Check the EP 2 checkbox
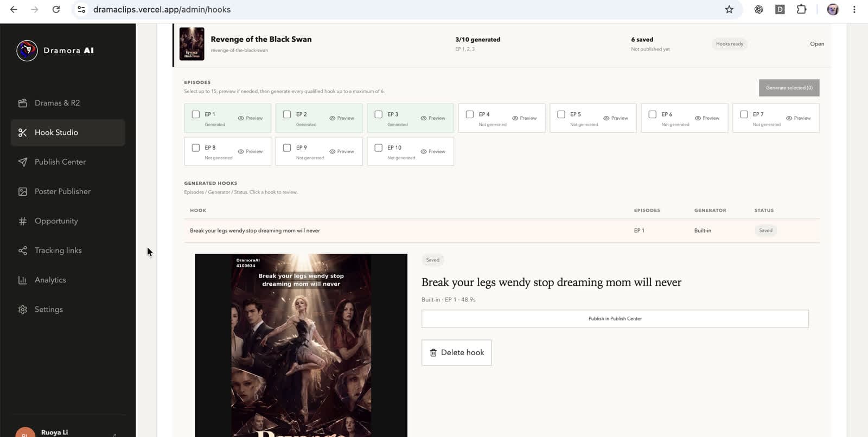 point(287,114)
